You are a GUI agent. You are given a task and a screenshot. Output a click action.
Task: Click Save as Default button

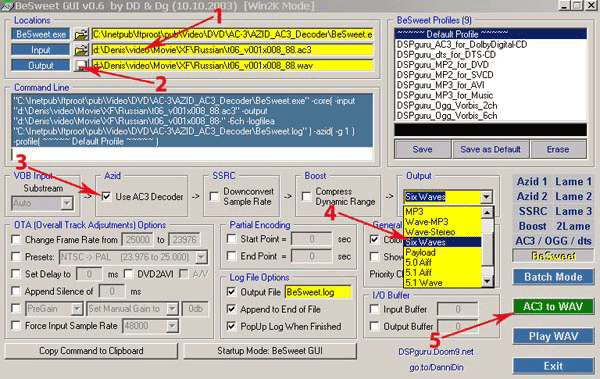click(491, 149)
